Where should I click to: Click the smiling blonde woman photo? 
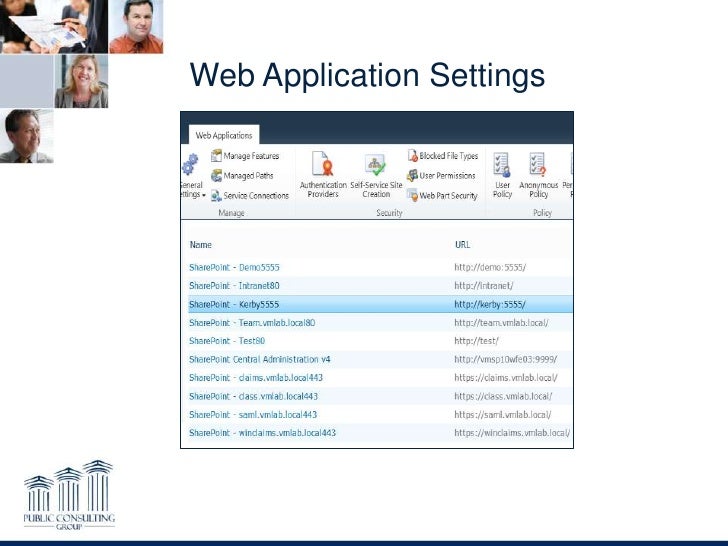click(x=81, y=81)
